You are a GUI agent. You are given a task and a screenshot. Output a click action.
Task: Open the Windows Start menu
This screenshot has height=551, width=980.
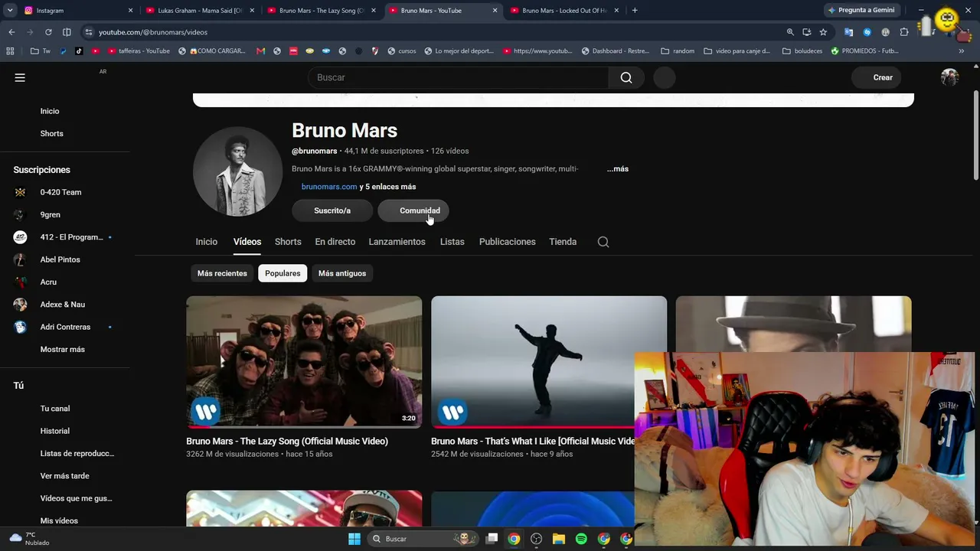pyautogui.click(x=354, y=539)
